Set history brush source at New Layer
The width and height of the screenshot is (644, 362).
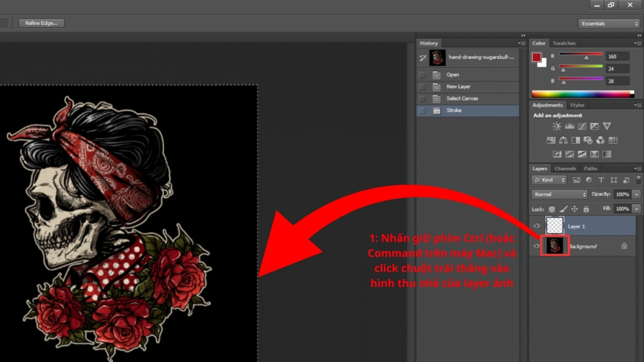point(422,87)
